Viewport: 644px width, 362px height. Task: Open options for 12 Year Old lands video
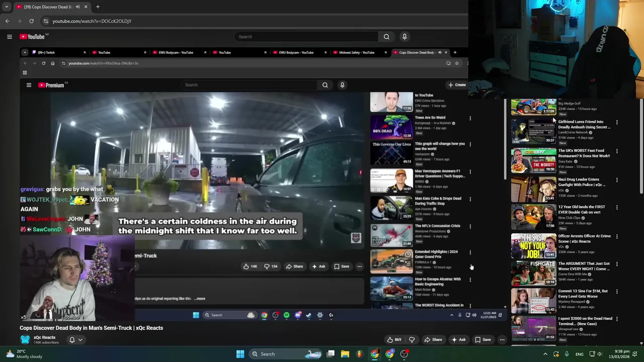617,207
